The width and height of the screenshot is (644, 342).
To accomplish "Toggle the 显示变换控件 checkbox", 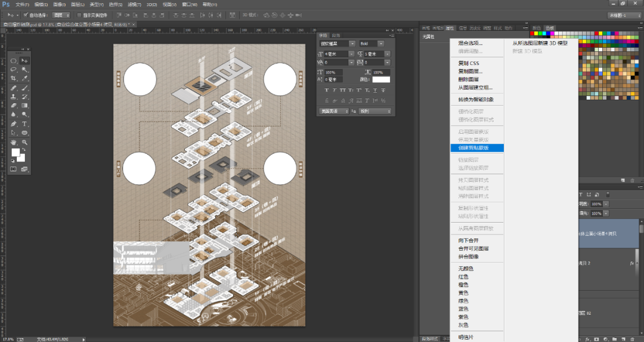I will (x=79, y=15).
